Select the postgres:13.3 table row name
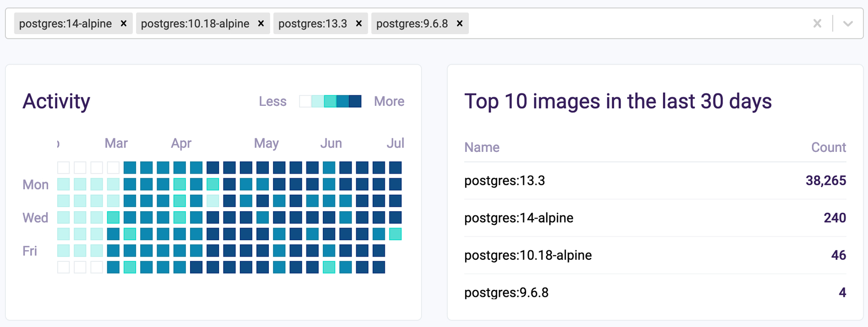Screen dimensions: 868x327 (x=504, y=180)
